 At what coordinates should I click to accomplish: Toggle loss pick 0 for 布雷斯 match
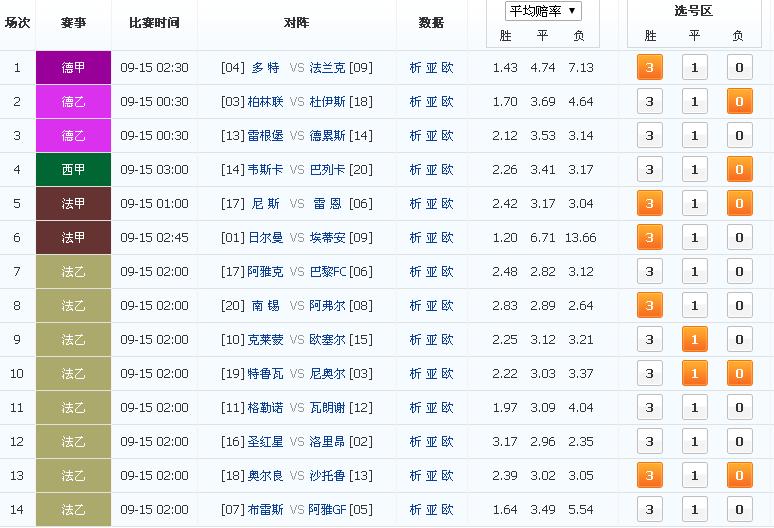[x=738, y=510]
